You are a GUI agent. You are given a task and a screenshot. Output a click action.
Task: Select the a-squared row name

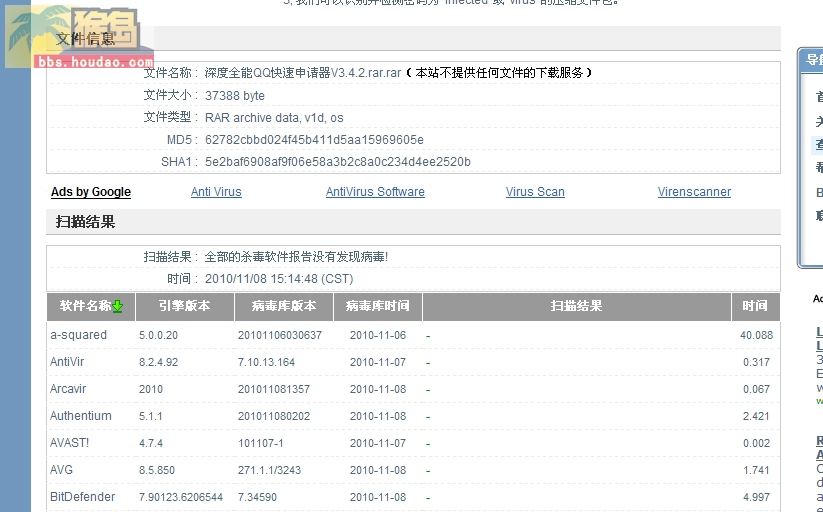78,335
